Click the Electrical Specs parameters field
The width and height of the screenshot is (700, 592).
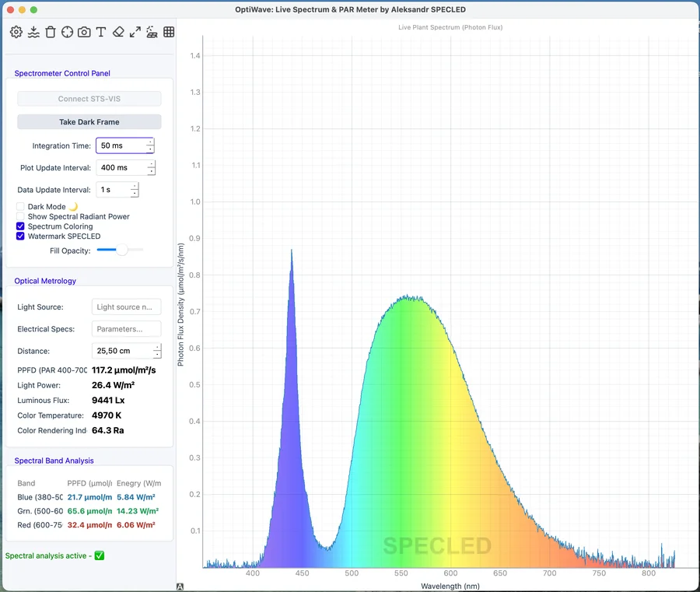coord(126,329)
